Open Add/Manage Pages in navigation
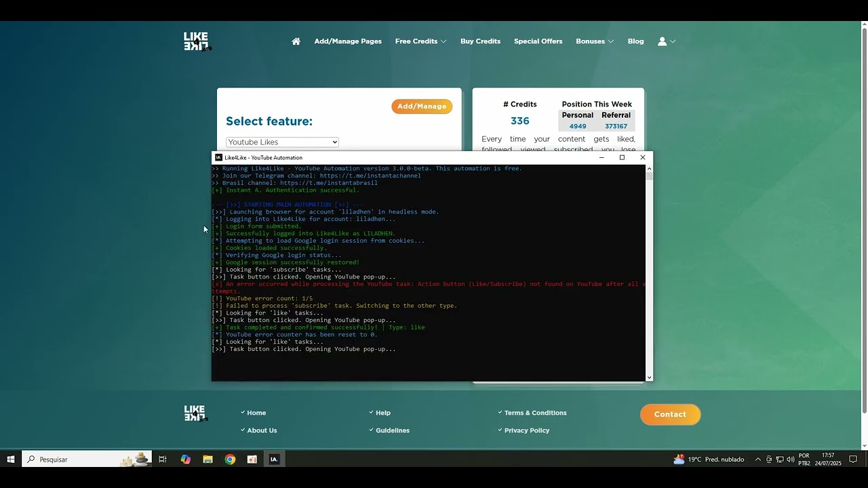Screen dimensions: 868x488 348,41
